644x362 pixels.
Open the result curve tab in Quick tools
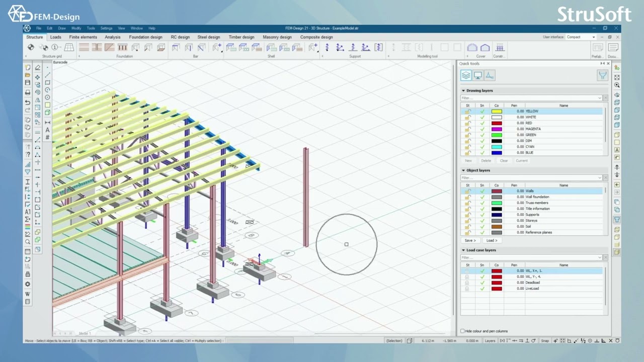click(490, 75)
